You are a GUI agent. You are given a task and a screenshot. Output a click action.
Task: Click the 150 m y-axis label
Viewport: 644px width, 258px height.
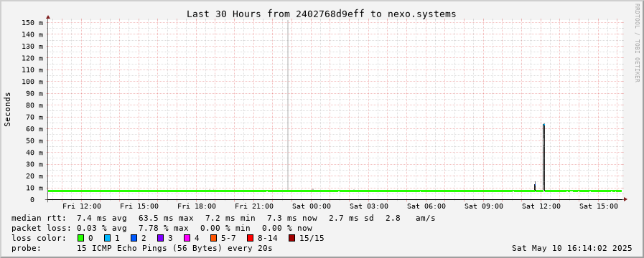tap(32, 22)
